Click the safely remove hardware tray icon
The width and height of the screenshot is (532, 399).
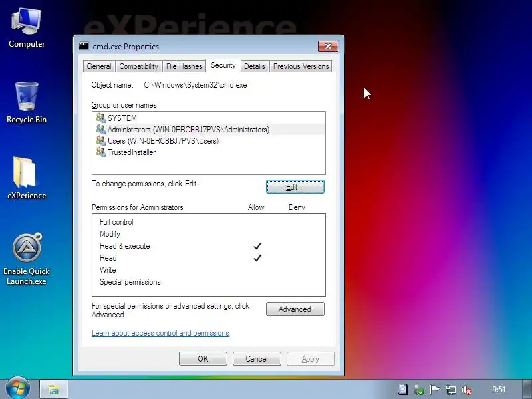coord(419,390)
